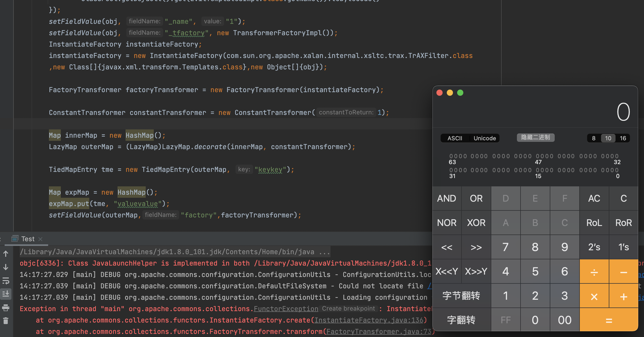Click the down-arrow stack trace icon
Viewport: 644px width, 337px height.
pyautogui.click(x=6, y=267)
